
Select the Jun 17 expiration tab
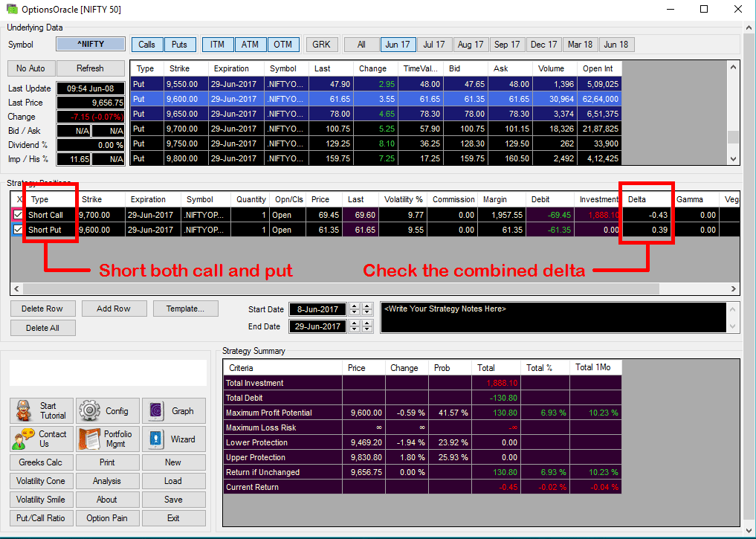point(398,45)
